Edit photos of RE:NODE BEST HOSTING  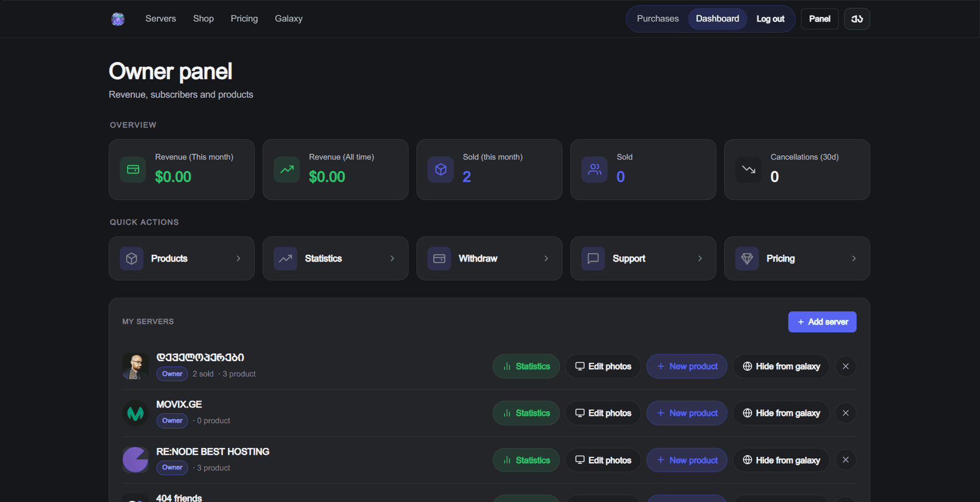[603, 460]
